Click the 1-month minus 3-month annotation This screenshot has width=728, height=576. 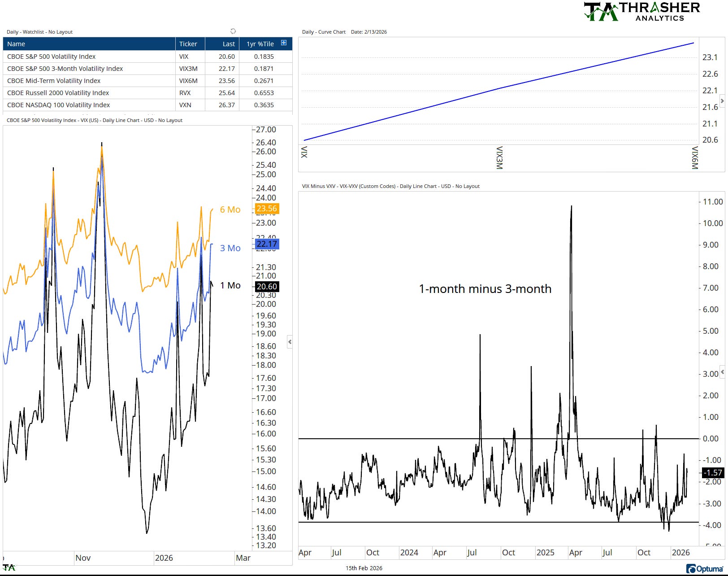point(485,289)
